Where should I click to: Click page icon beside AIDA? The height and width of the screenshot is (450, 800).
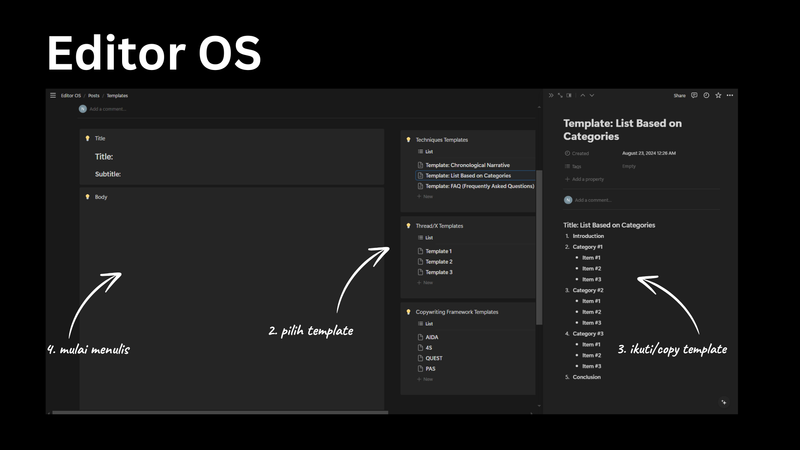click(x=420, y=337)
